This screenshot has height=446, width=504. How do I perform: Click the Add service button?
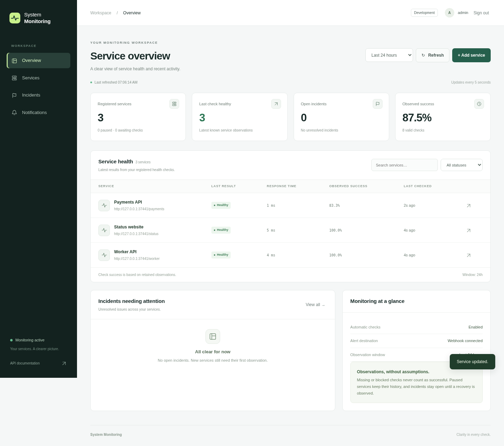471,55
